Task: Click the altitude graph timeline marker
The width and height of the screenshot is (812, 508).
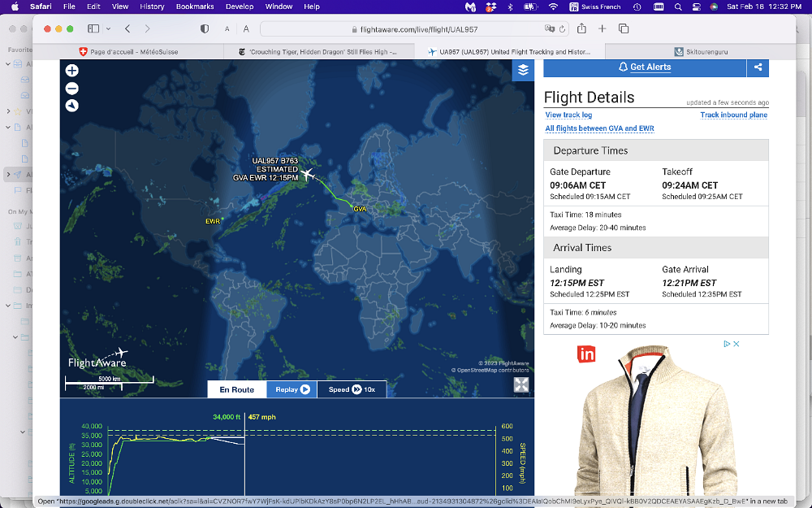Action: 244,455
